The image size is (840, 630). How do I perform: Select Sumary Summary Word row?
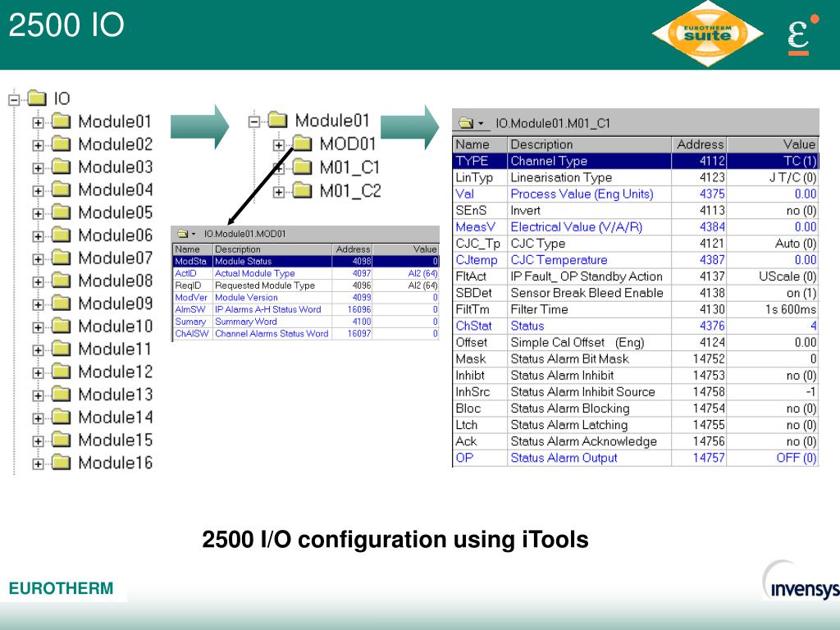click(306, 322)
